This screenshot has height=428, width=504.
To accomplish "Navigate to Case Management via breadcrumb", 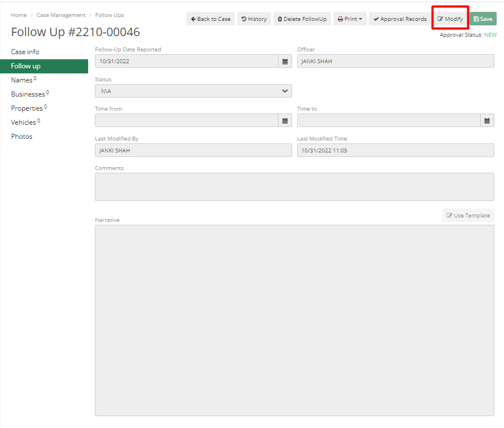I will point(61,15).
